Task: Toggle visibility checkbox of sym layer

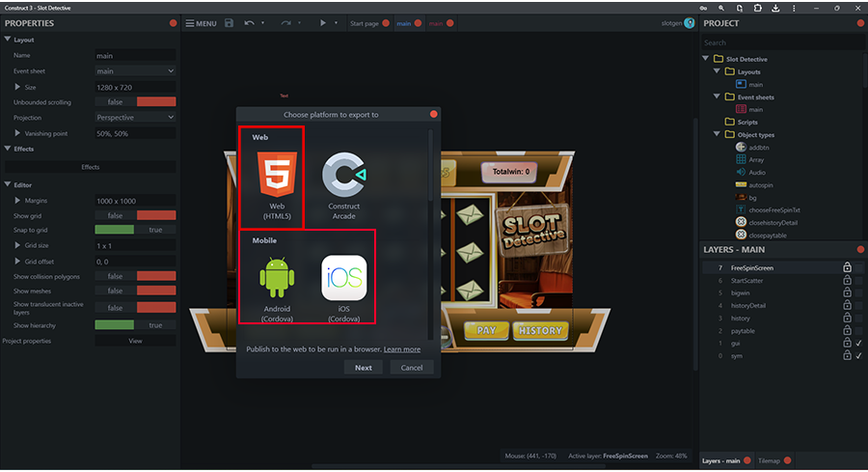Action: coord(858,355)
